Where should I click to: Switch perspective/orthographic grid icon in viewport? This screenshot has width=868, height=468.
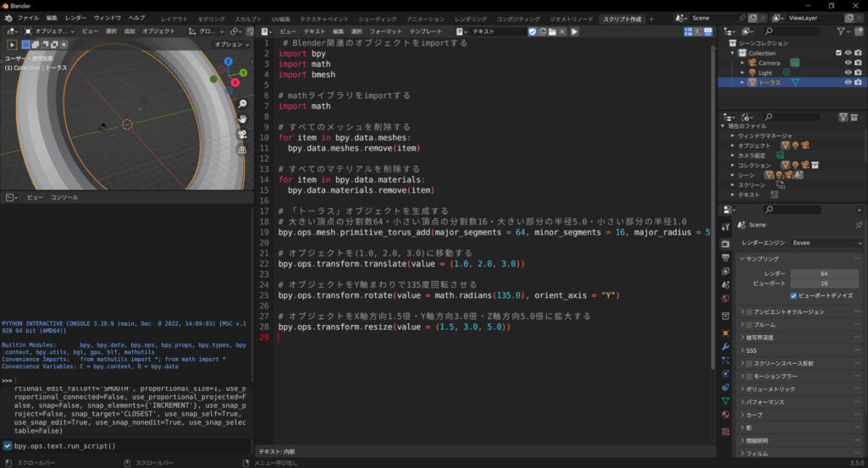click(x=242, y=149)
